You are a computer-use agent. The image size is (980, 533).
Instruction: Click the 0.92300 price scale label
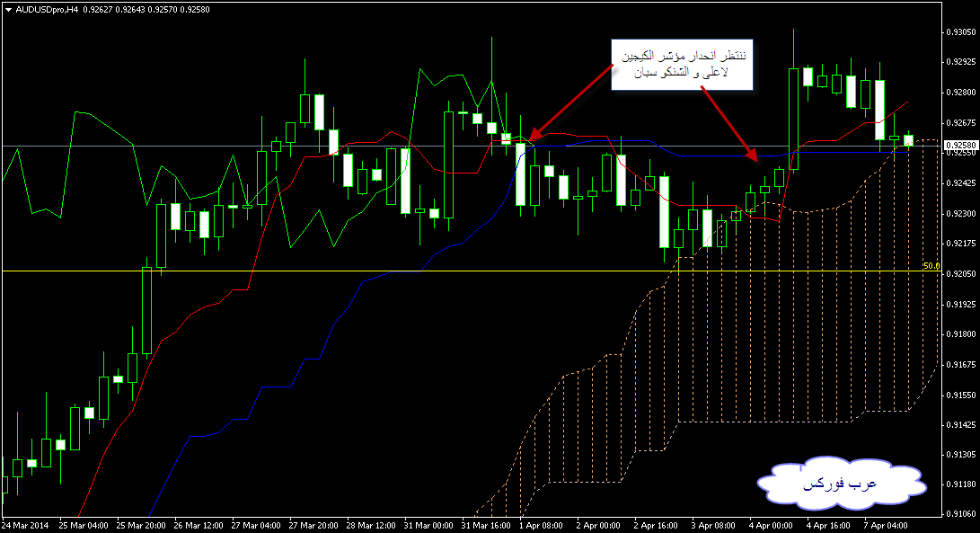(961, 213)
